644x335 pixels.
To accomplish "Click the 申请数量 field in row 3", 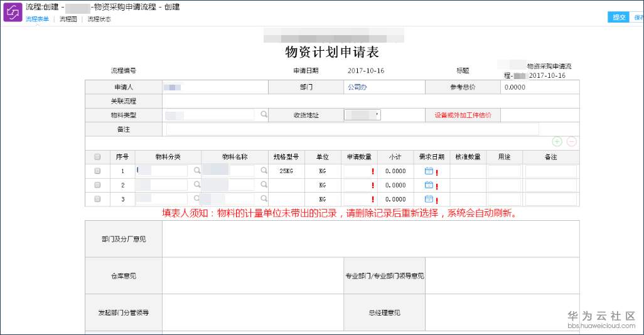I will tap(357, 199).
